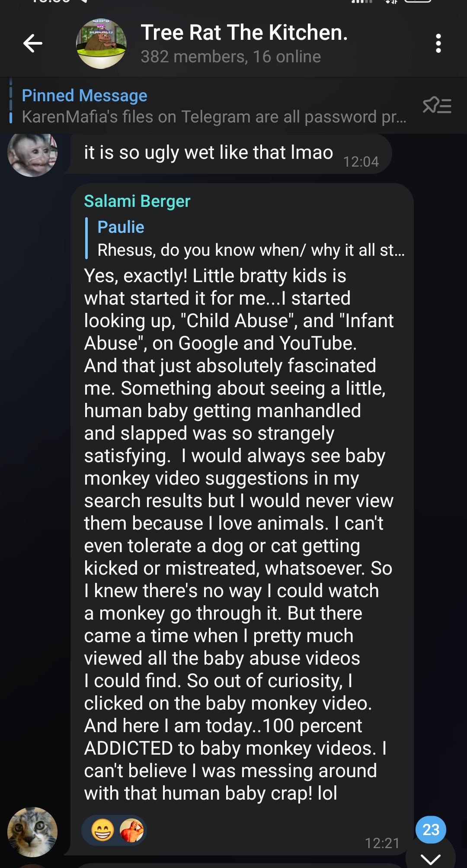The width and height of the screenshot is (467, 868).
Task: Open the three-dot overflow menu
Action: click(438, 43)
